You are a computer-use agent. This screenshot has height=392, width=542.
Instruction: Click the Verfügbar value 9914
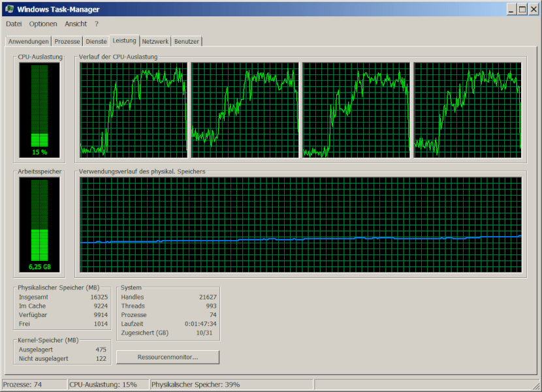(x=101, y=315)
